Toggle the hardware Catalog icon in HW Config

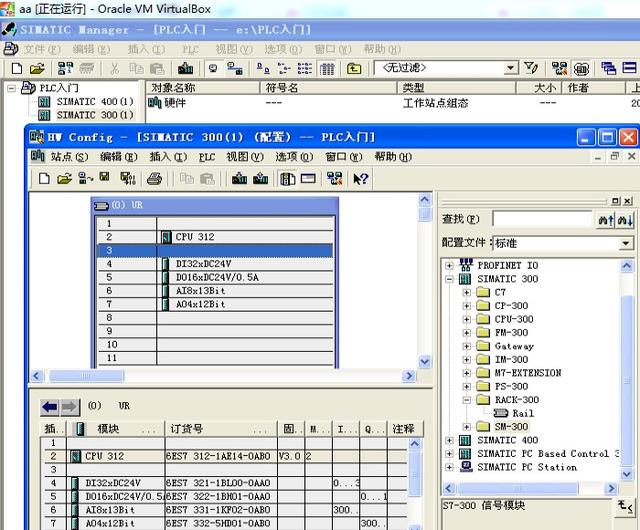[x=287, y=179]
